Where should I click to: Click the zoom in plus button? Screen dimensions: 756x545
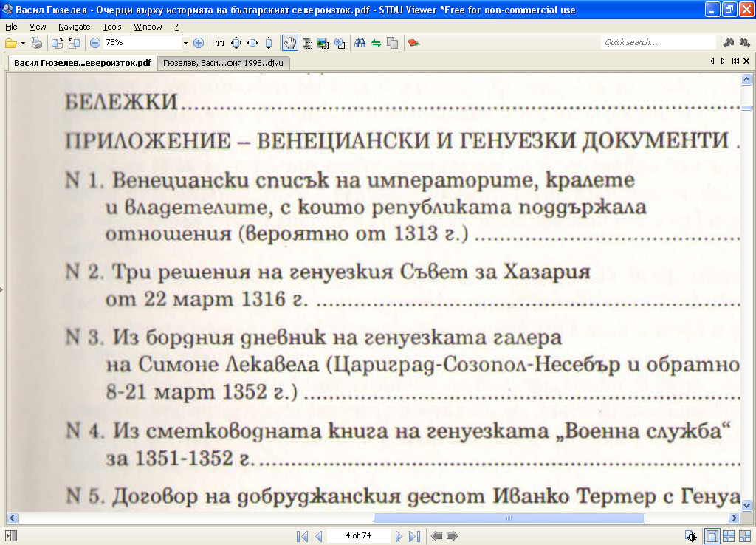[x=198, y=43]
